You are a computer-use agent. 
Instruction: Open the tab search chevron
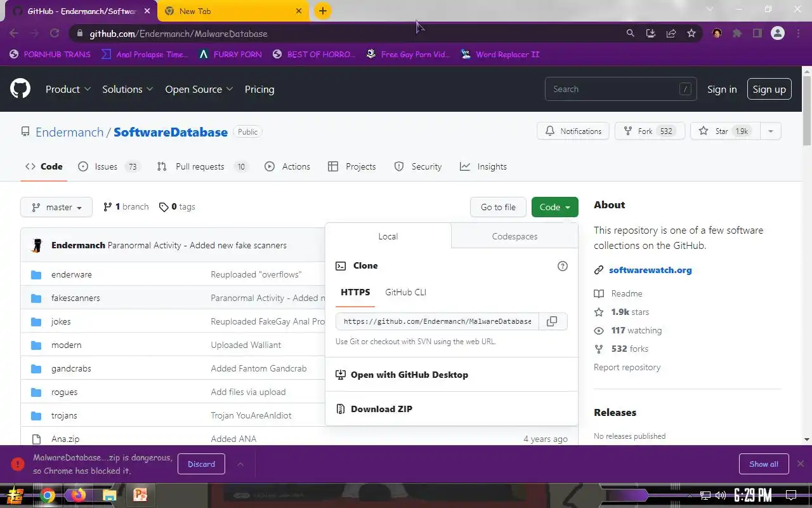coord(709,10)
